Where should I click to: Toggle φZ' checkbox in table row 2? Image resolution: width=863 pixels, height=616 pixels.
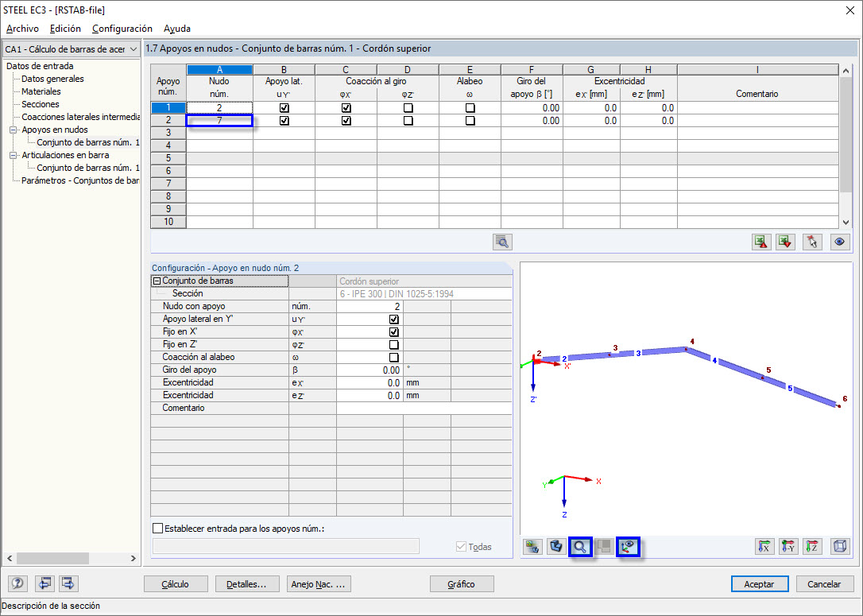tap(408, 121)
